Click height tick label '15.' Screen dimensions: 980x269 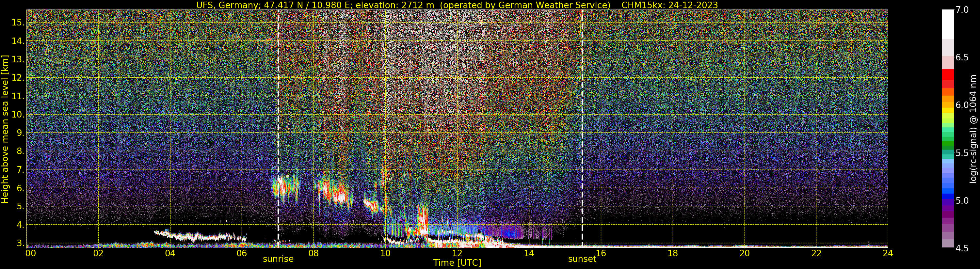point(18,23)
